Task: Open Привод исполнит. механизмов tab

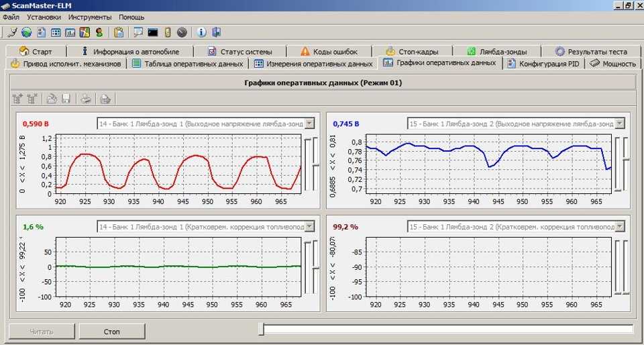Action: 66,64
